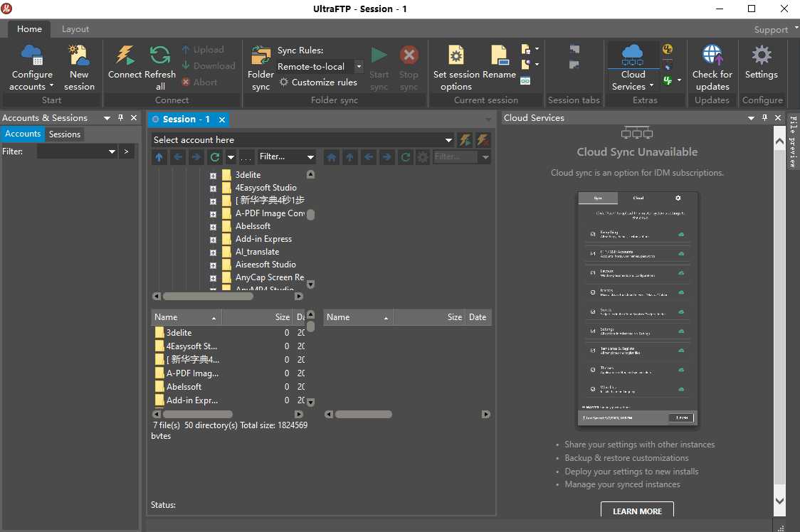Open the Cloud Services dropdown arrow
800x532 pixels.
tap(651, 86)
